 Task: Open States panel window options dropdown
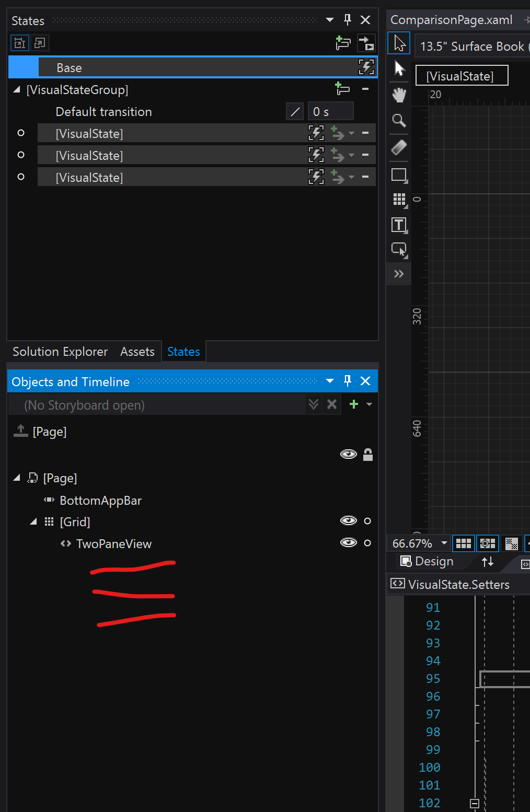[x=330, y=20]
